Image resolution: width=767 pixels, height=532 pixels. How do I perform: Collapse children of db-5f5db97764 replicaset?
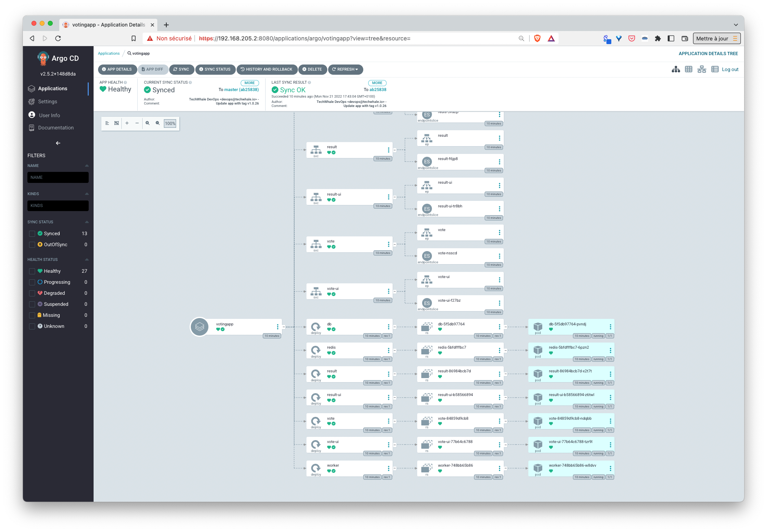pos(505,327)
